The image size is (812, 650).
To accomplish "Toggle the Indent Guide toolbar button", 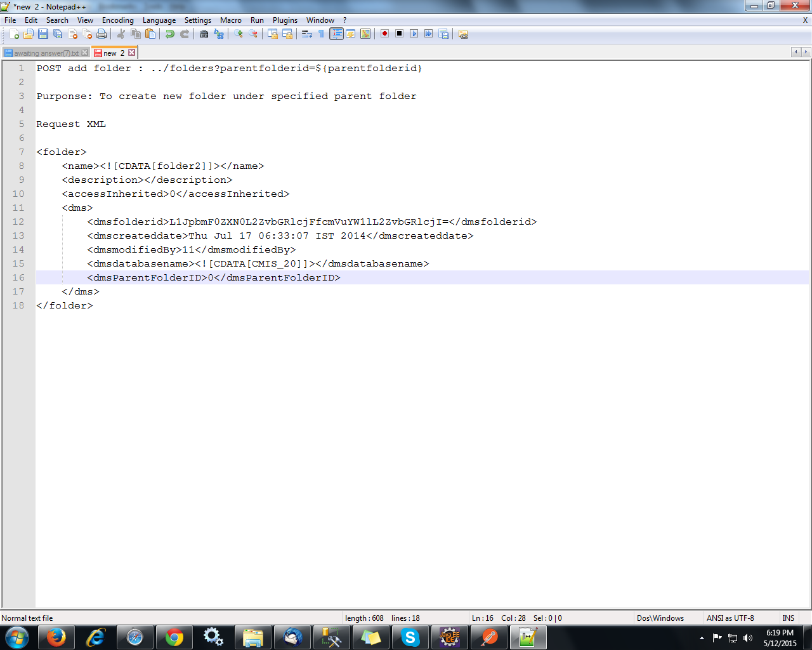I will pos(336,34).
